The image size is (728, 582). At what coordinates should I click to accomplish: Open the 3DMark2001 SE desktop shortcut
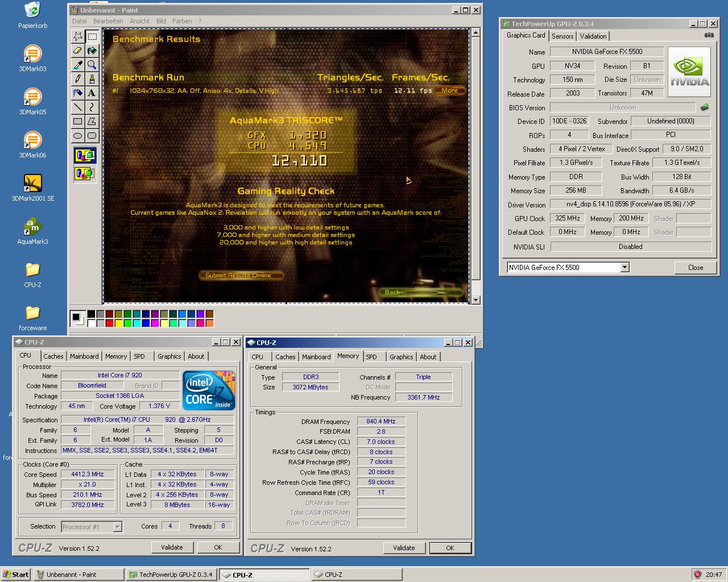point(32,188)
